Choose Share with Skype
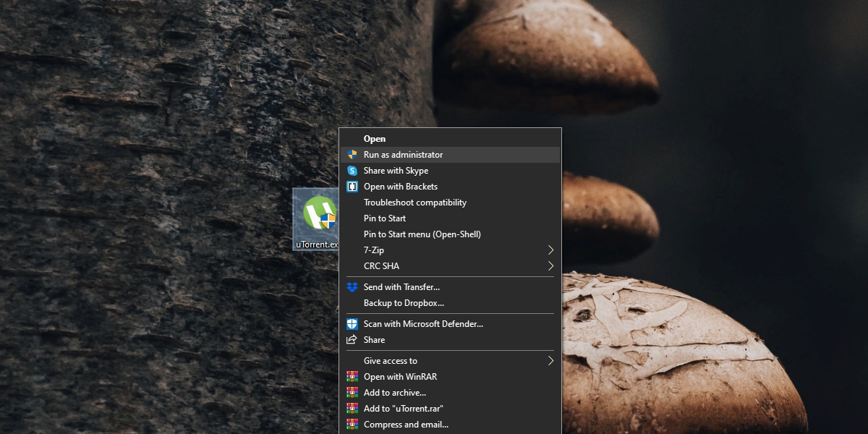Viewport: 868px width, 434px height. point(450,171)
